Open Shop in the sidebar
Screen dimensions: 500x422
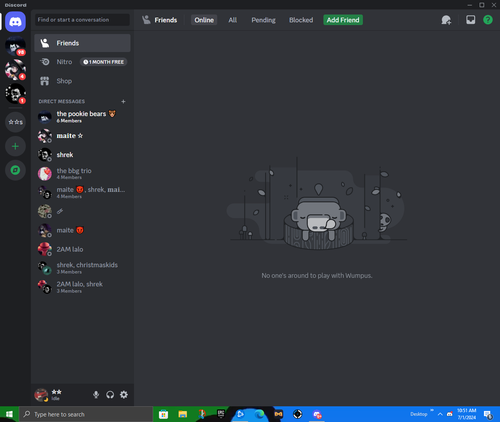82,81
